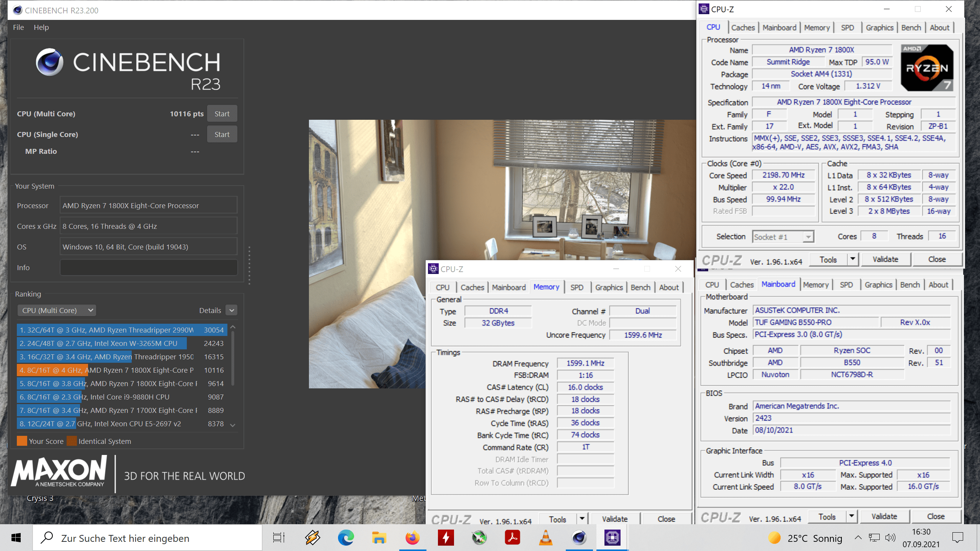The image size is (980, 551).
Task: Open Task View in the taskbar
Action: [x=279, y=538]
